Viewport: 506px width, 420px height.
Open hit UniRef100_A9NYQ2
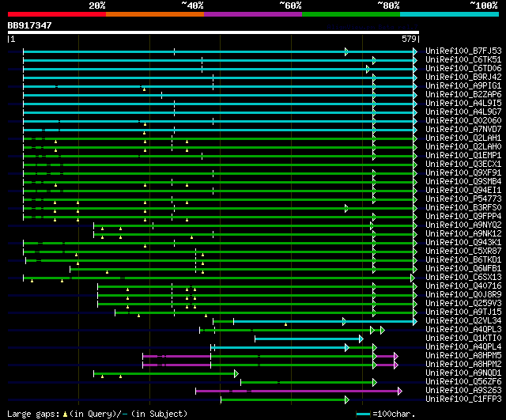(x=463, y=225)
